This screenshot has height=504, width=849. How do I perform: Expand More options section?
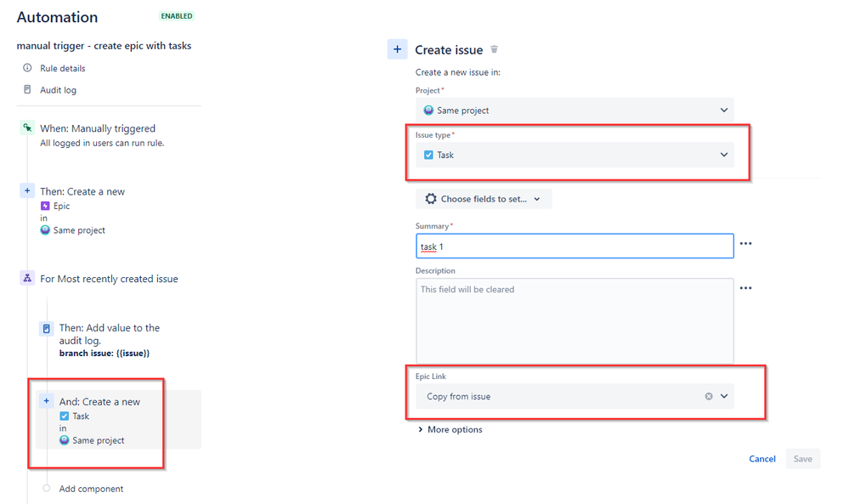450,429
